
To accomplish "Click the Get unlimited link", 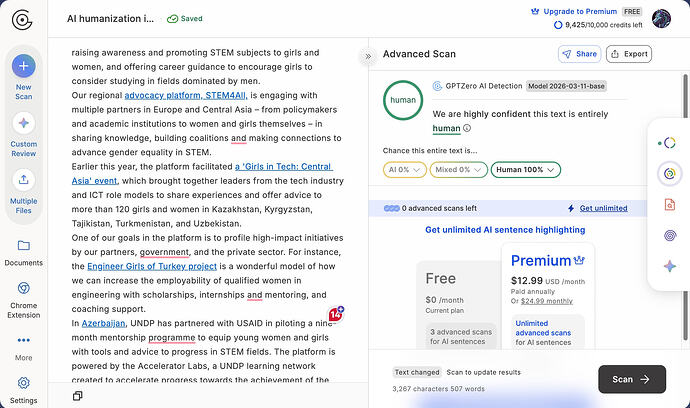I will pyautogui.click(x=603, y=208).
